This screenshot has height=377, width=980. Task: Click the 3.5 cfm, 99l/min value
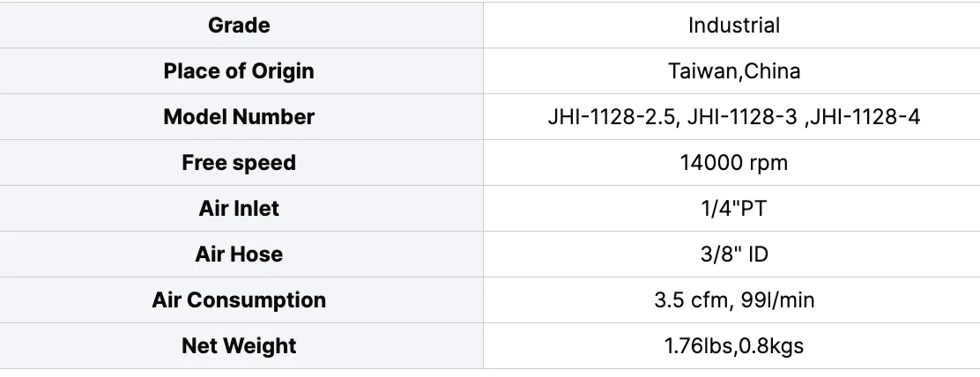coord(734,300)
